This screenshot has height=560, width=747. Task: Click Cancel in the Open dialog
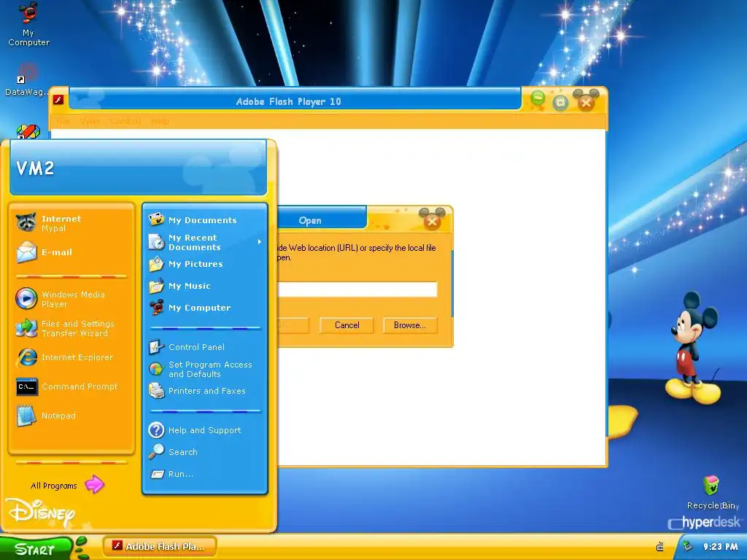347,325
